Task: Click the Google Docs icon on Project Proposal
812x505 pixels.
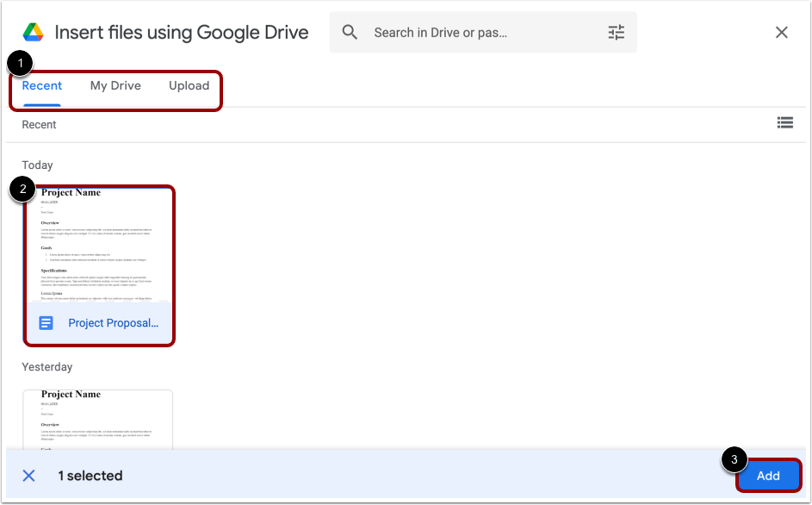Action: [46, 323]
